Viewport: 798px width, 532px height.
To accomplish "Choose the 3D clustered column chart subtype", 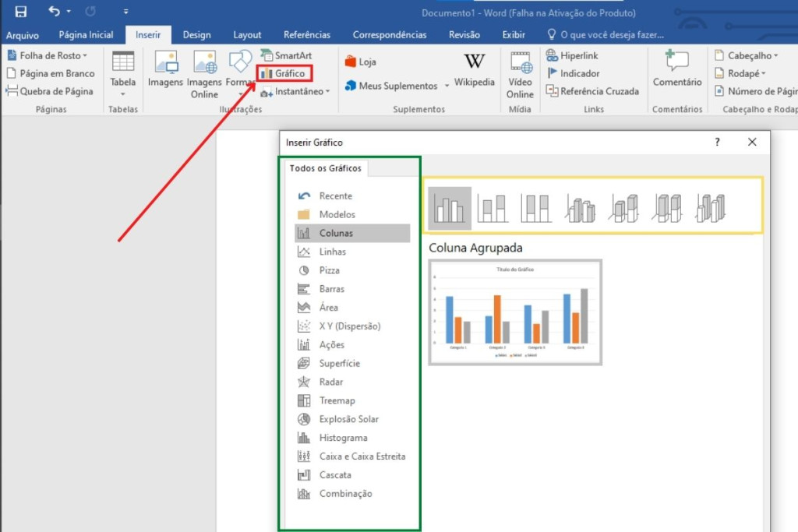I will tap(580, 209).
